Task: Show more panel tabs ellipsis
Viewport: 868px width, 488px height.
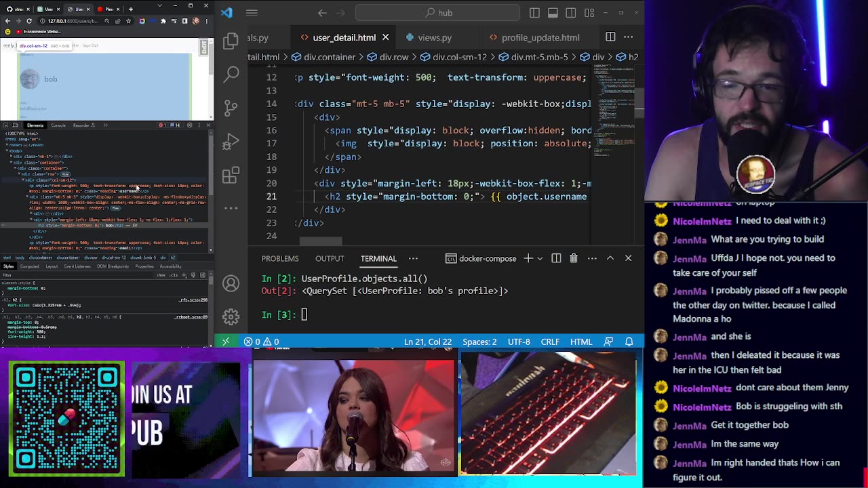Action: 413,258
